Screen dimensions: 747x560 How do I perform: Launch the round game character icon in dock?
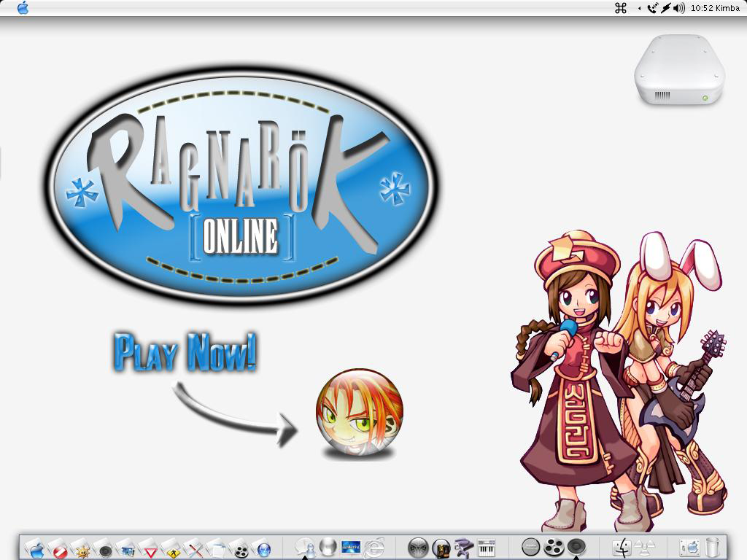coord(441,548)
